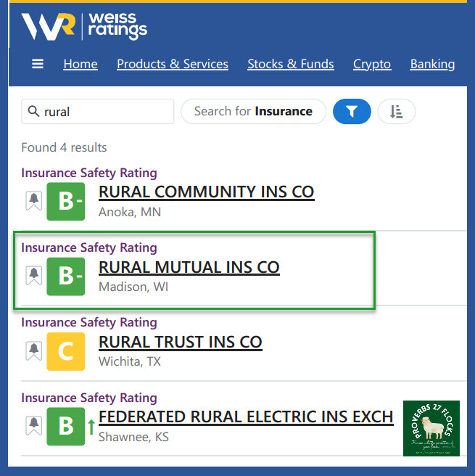
Task: Open the hamburger navigation menu
Action: pos(38,64)
